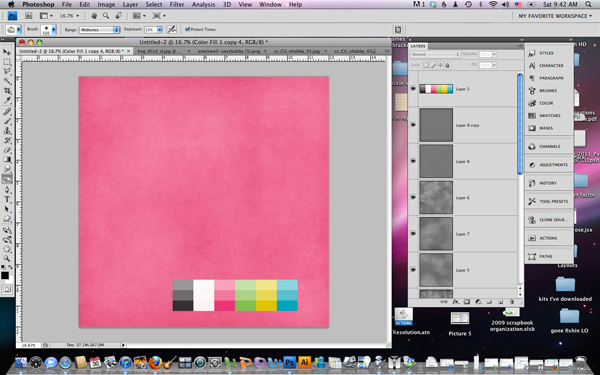
Task: Delete layer using the trash icon
Action: click(x=512, y=302)
